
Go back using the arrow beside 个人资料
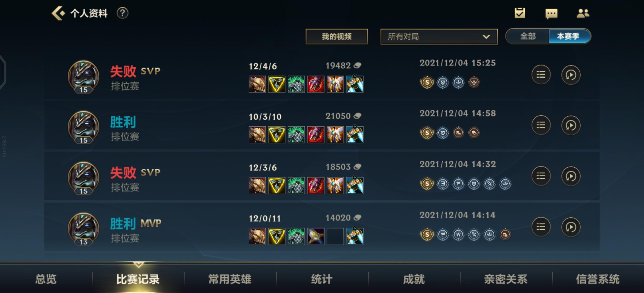click(58, 13)
